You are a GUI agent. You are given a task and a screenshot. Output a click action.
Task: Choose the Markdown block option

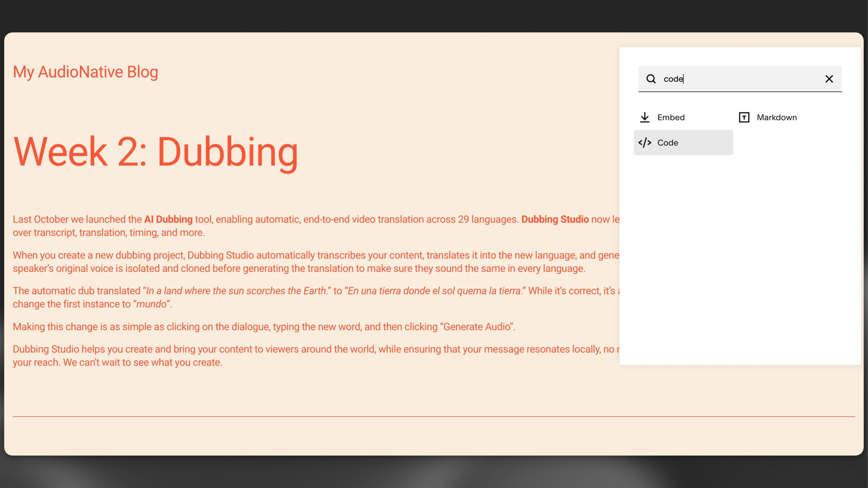pos(777,117)
